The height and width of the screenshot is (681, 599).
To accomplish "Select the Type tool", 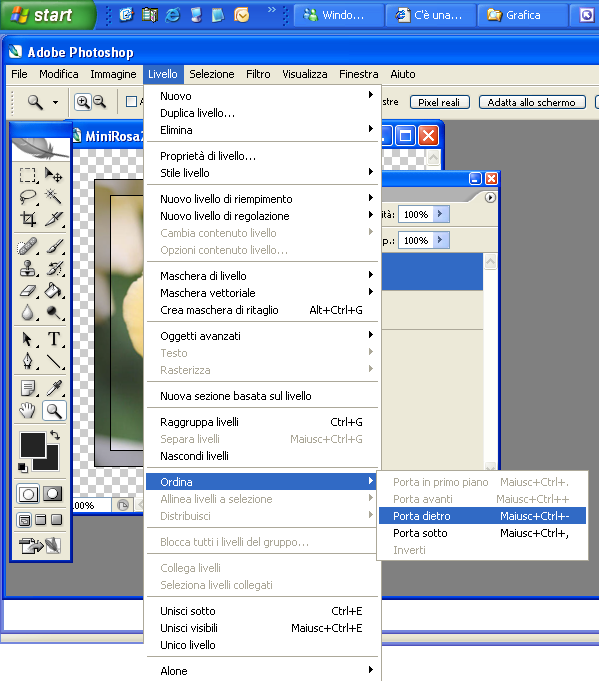I will click(54, 339).
